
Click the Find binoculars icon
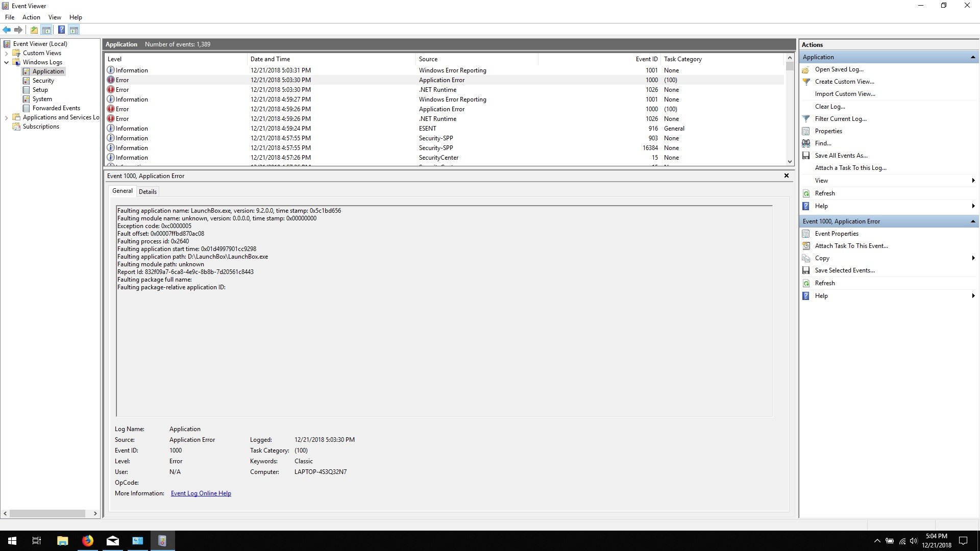(806, 143)
